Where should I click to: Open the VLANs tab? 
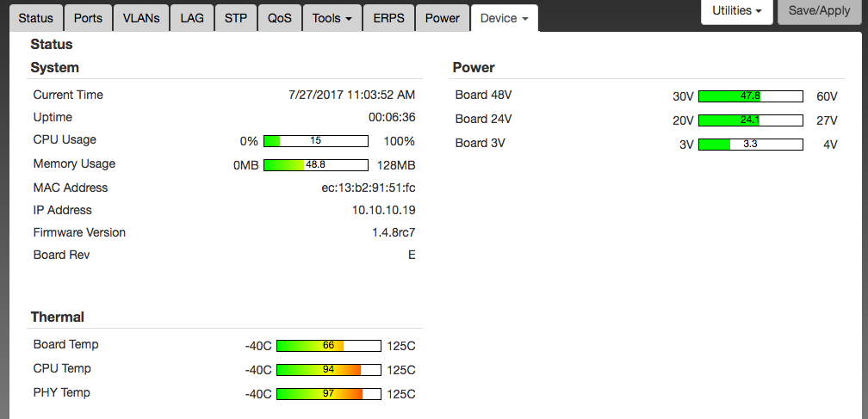point(140,18)
